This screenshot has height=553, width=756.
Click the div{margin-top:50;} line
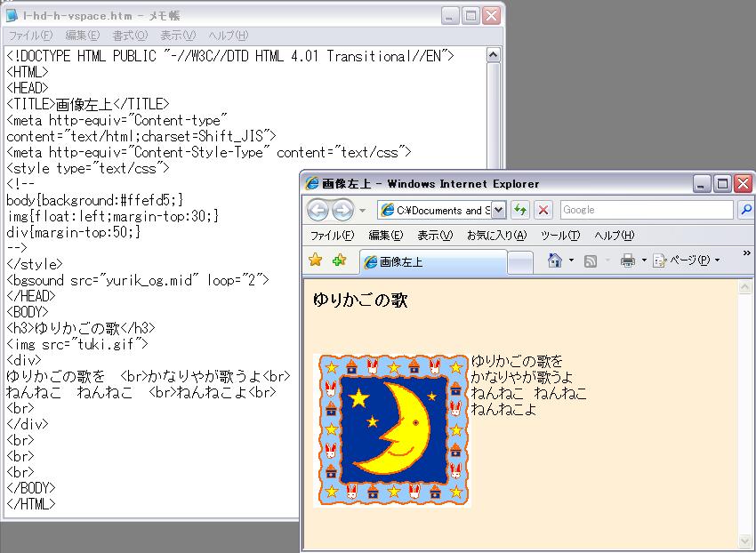click(x=73, y=232)
